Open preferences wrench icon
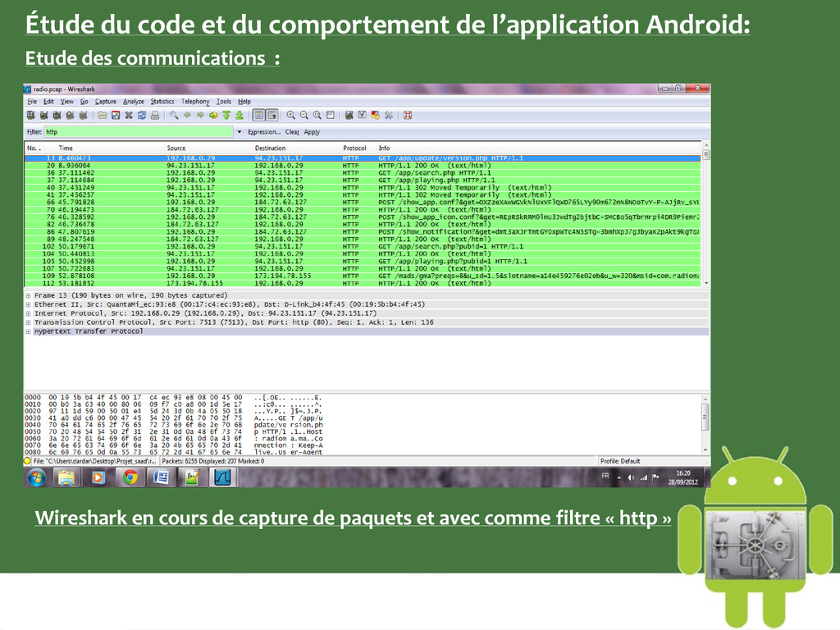The image size is (840, 630). (389, 115)
